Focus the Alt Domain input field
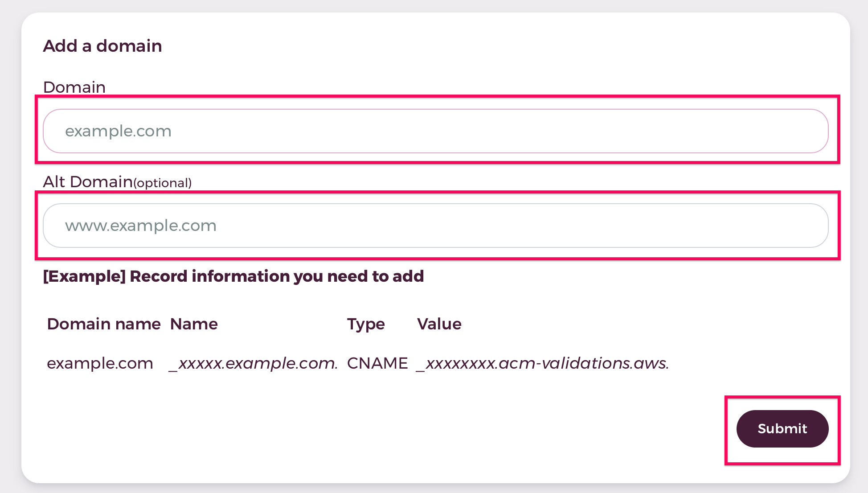This screenshot has width=868, height=493. pyautogui.click(x=435, y=226)
